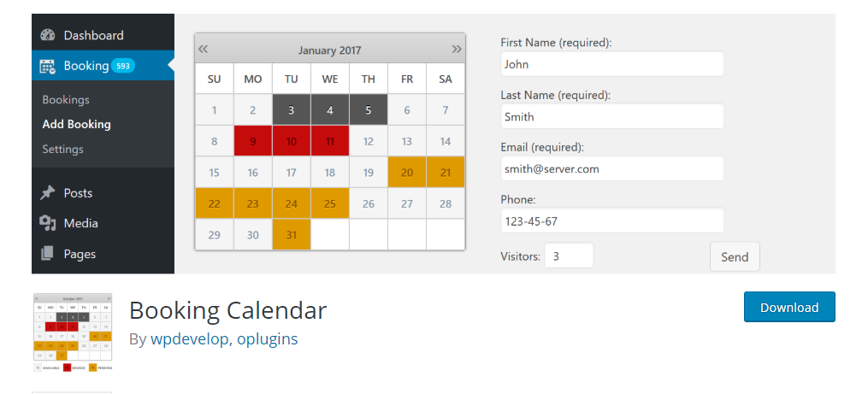Image resolution: width=868 pixels, height=394 pixels.
Task: Click the Visitors number field
Action: coord(568,256)
